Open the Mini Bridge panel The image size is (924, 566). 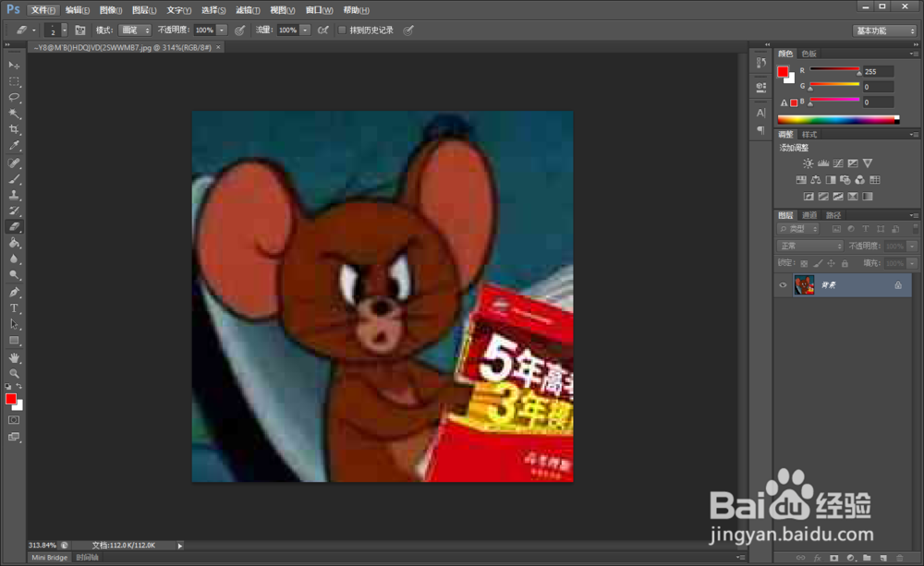pos(50,557)
